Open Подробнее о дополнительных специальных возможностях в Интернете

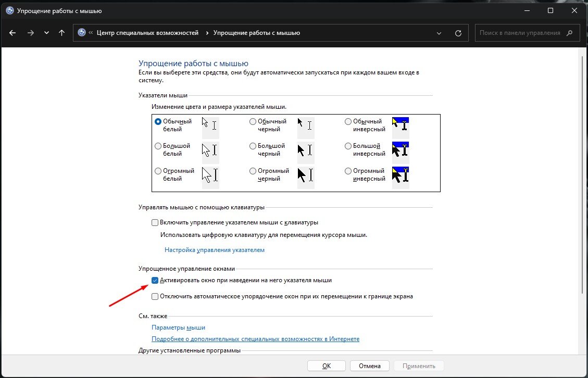pos(255,339)
